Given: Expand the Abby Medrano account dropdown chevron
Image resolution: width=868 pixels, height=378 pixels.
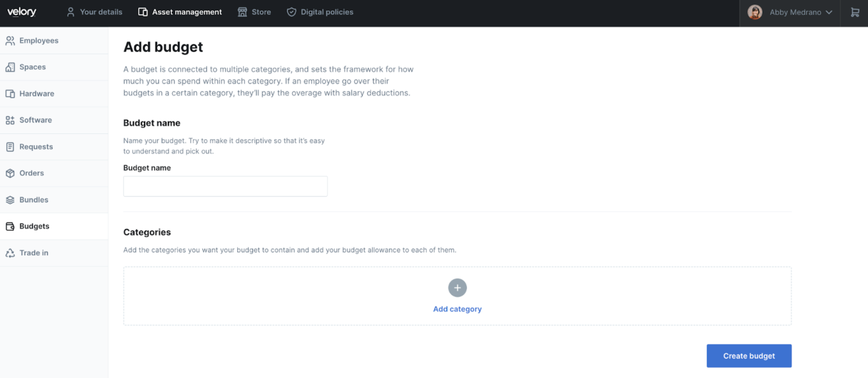Looking at the screenshot, I should pos(829,12).
